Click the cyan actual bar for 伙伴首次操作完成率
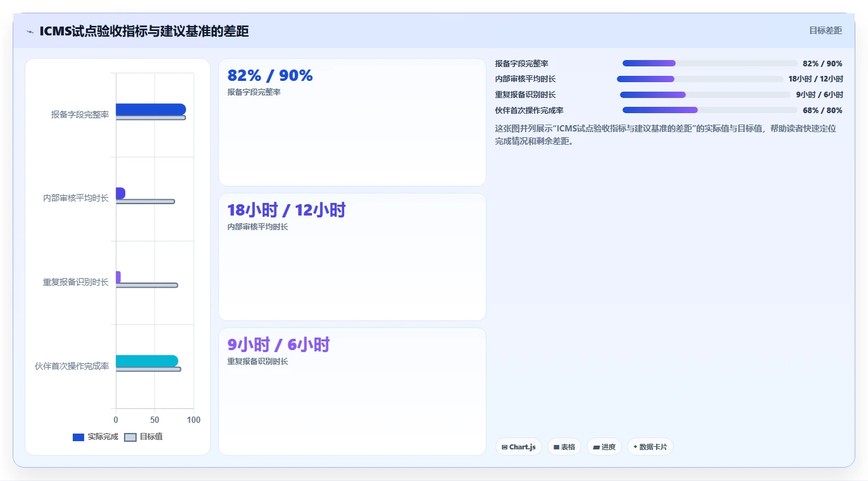868x481 pixels. click(x=147, y=361)
